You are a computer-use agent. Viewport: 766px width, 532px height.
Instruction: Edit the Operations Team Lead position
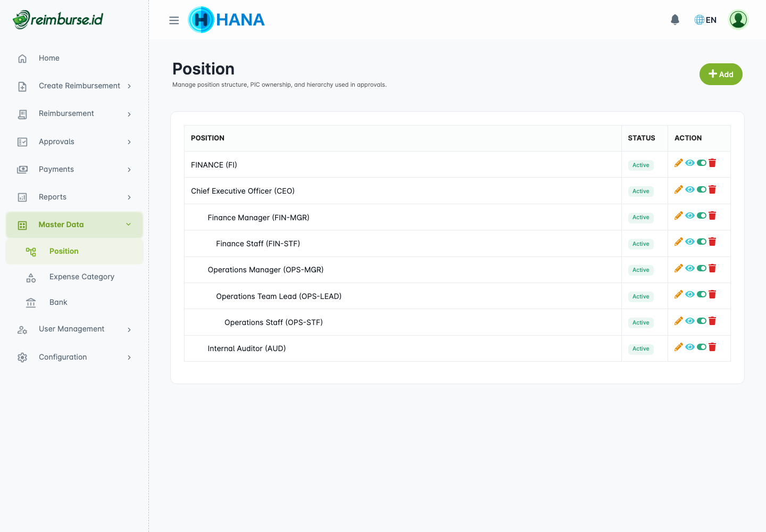pos(678,295)
